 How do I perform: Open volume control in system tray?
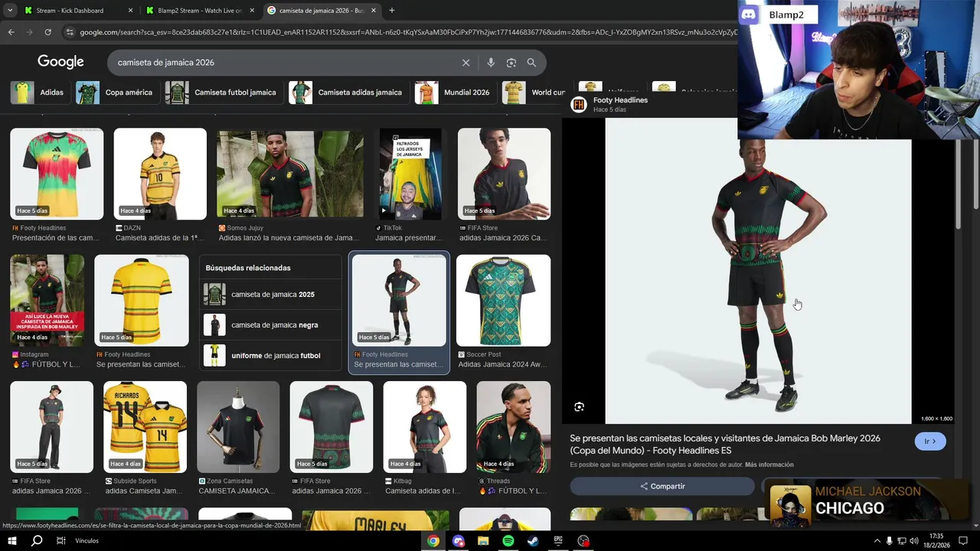(913, 541)
